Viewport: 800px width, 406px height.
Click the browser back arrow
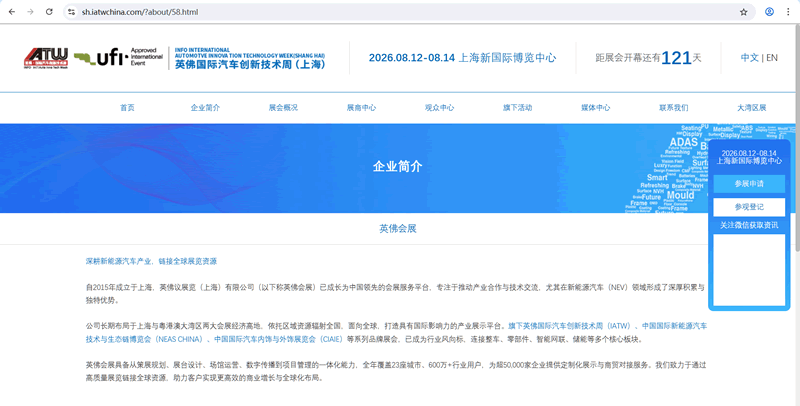point(11,11)
